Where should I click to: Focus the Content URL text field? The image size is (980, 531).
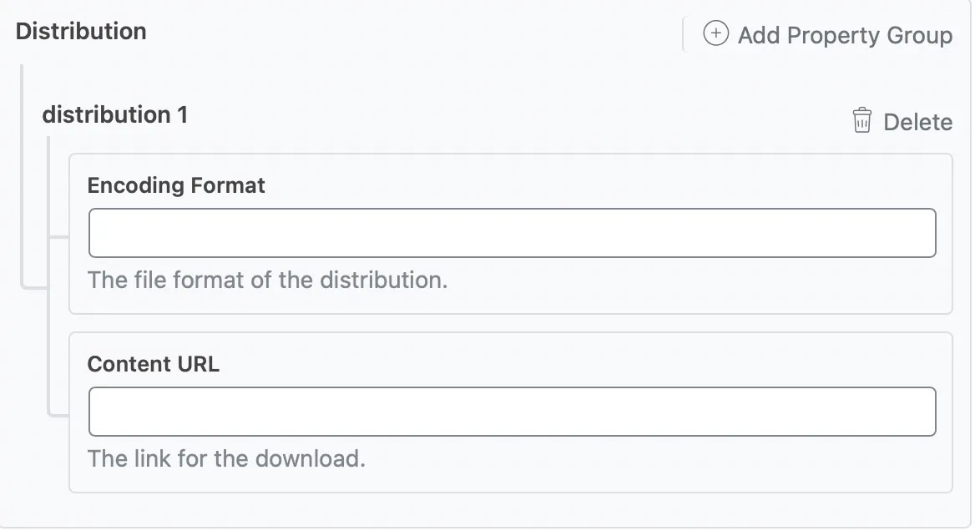coord(512,412)
